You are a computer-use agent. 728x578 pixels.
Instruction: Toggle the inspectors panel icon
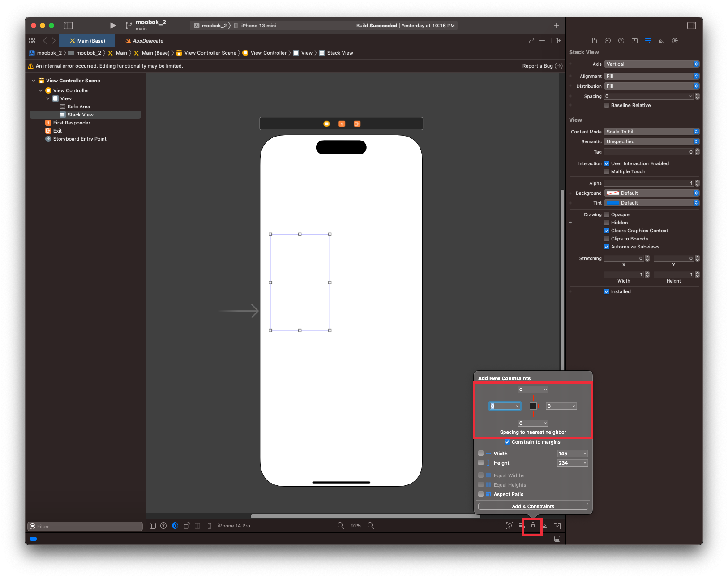pos(691,26)
